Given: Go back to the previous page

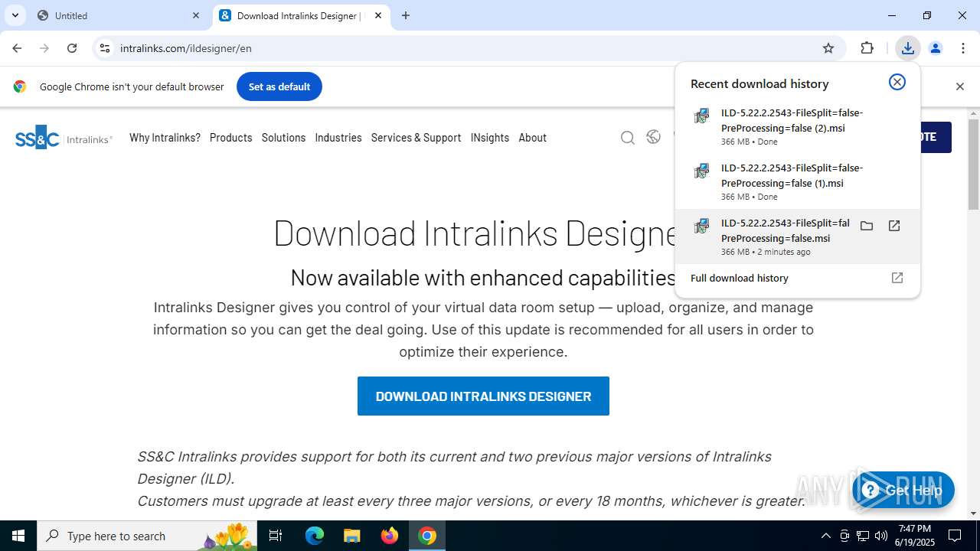Looking at the screenshot, I should point(17,48).
